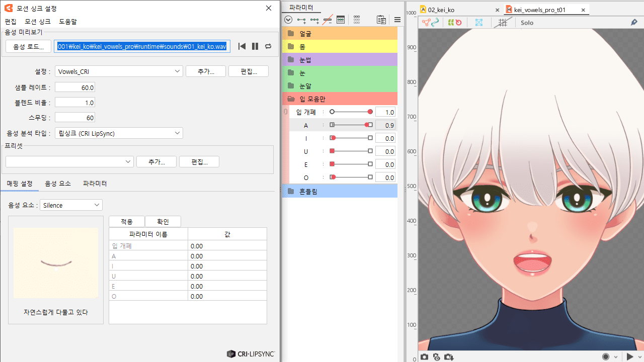The width and height of the screenshot is (644, 362).
Task: Click the camera snapshot icon
Action: click(424, 356)
